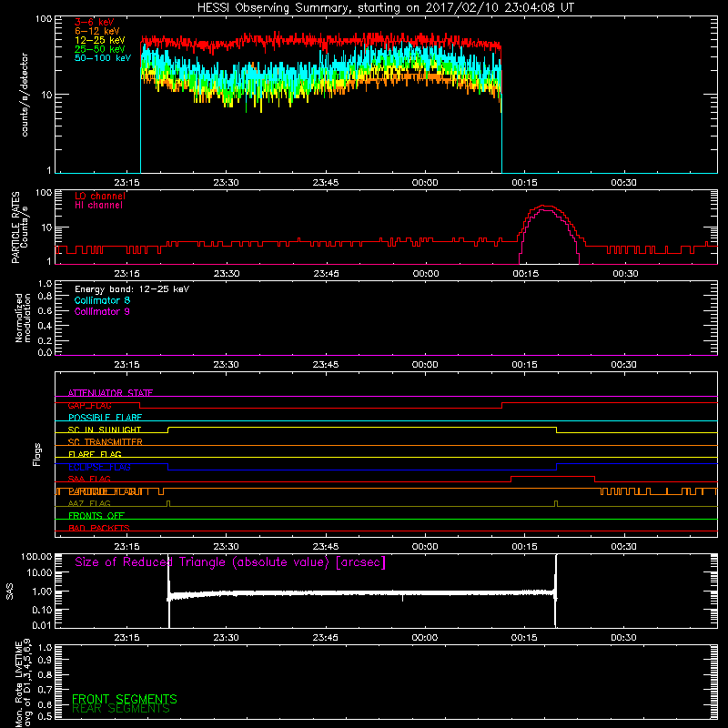Click the 00:00 tick under modulation panel
The width and height of the screenshot is (728, 728).
coord(425,365)
